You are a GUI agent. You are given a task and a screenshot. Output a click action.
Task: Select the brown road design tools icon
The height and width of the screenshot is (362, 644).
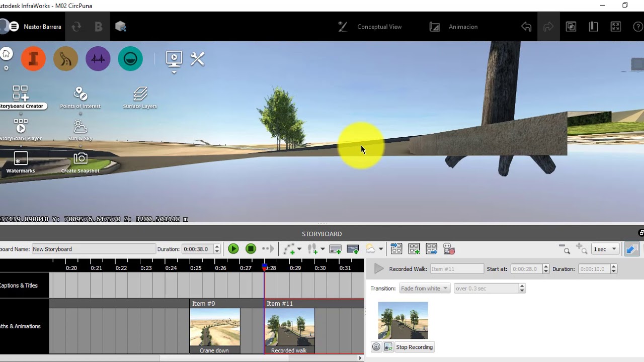tap(65, 59)
